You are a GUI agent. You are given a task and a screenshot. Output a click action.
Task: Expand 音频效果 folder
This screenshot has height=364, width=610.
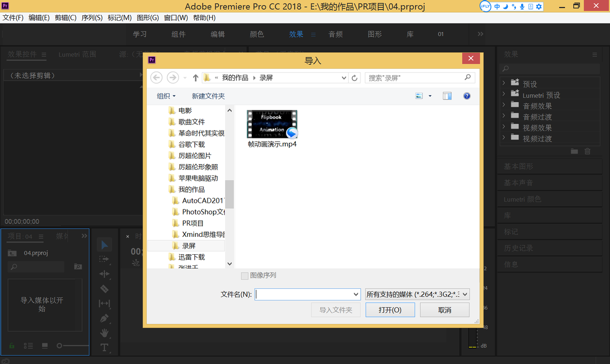pos(503,105)
